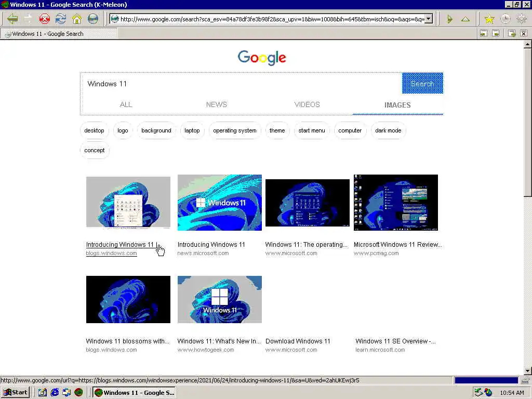Click the www.pcmag.com source text

[x=376, y=253]
